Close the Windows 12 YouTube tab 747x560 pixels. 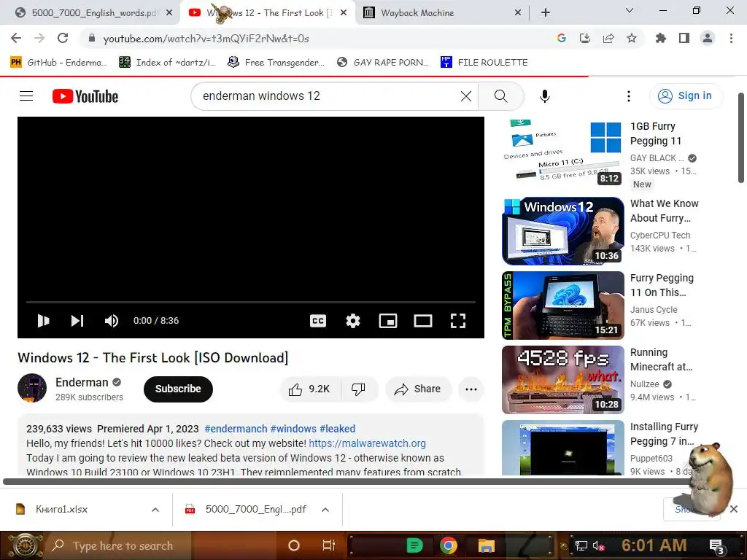point(344,13)
